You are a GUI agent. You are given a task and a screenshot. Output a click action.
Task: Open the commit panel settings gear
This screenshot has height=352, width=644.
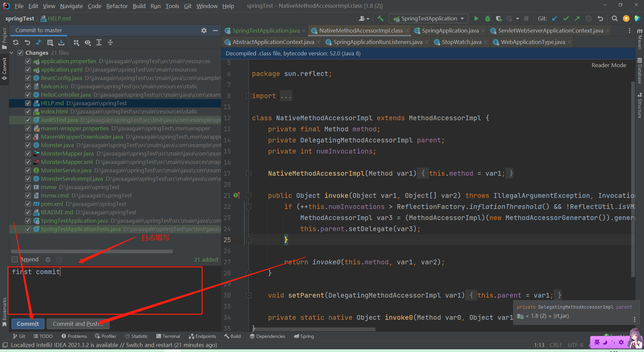pyautogui.click(x=204, y=31)
